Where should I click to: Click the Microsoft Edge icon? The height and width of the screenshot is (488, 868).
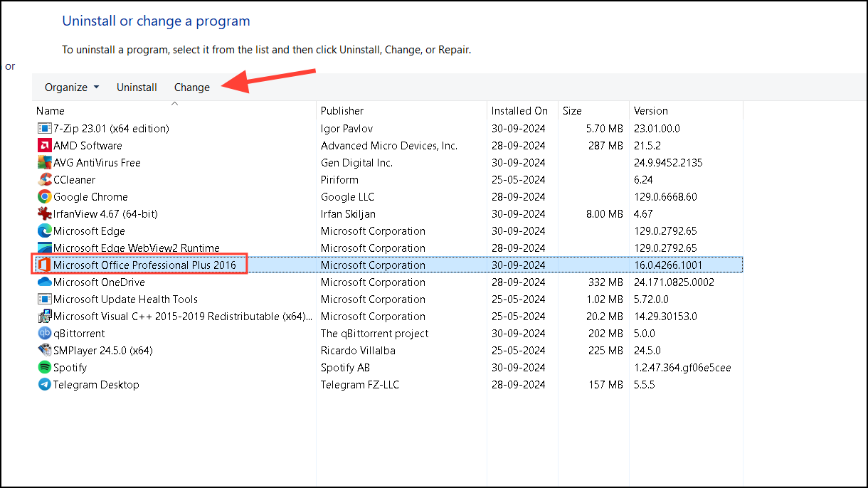[43, 230]
